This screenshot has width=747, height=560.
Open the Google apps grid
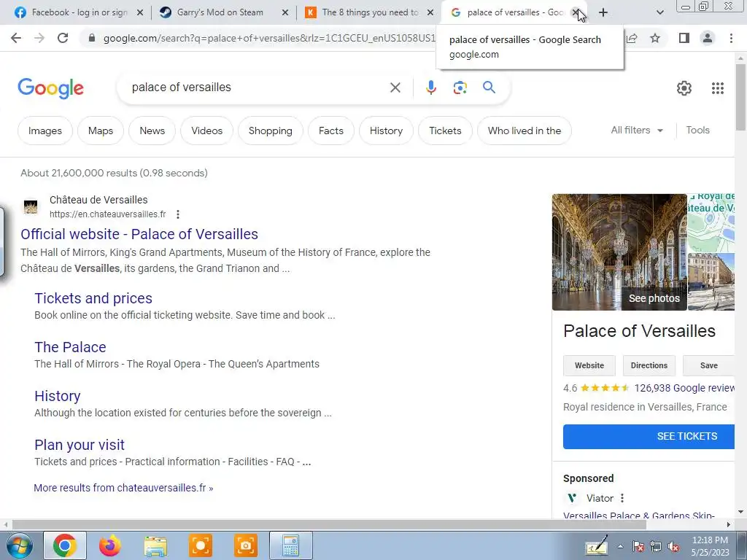coord(718,88)
